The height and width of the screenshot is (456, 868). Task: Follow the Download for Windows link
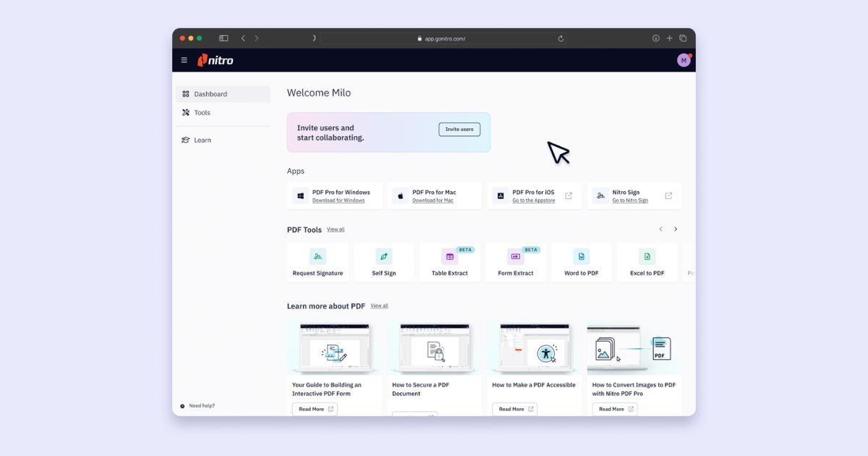coord(339,200)
